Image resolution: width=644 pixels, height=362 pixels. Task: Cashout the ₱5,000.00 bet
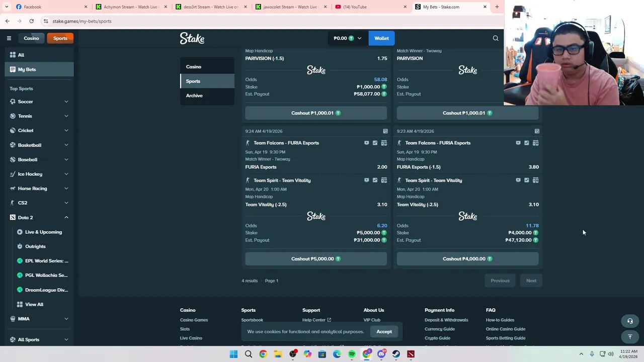point(316,259)
